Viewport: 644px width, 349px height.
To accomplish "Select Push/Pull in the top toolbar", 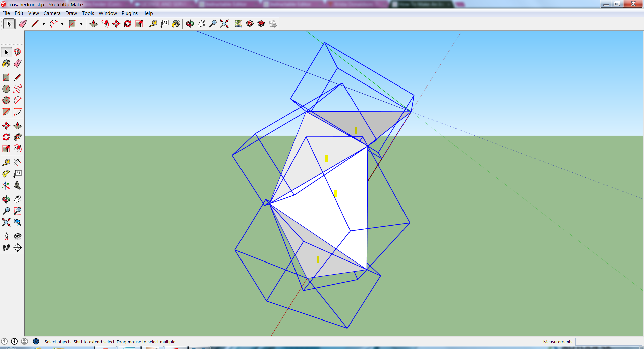I will (x=94, y=24).
